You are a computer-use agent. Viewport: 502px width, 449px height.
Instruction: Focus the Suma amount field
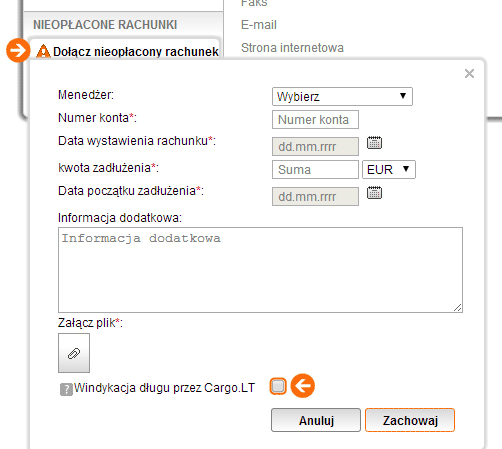tap(315, 170)
